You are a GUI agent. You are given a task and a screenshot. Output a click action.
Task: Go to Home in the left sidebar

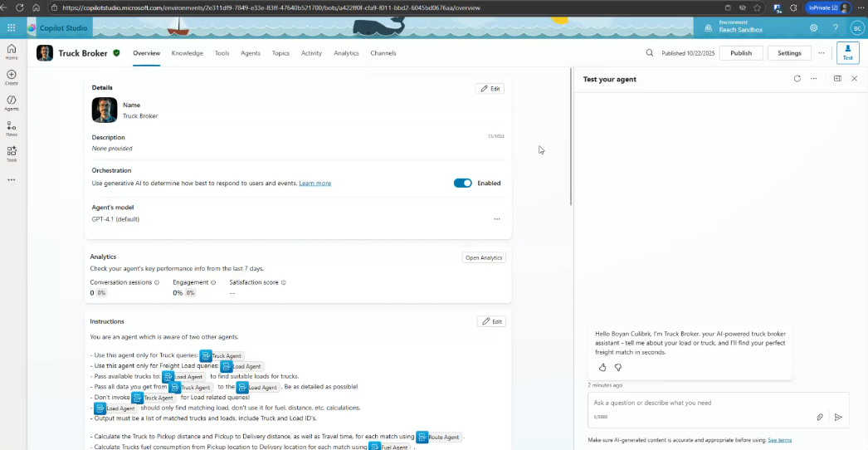(x=11, y=51)
